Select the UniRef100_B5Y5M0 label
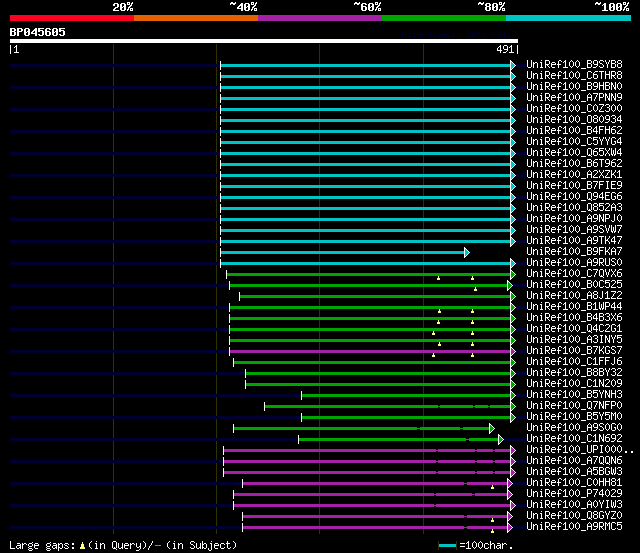The image size is (640, 553). 574,417
